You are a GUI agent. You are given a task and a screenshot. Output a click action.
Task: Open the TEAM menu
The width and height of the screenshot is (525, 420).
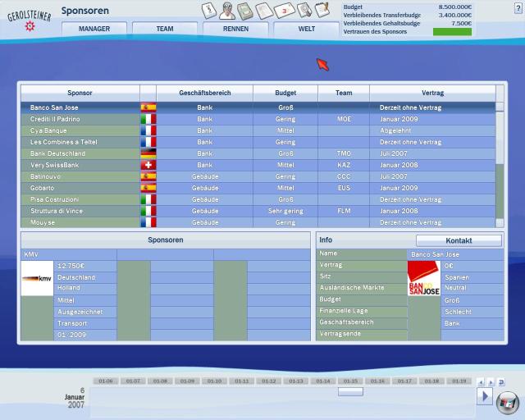pos(165,29)
